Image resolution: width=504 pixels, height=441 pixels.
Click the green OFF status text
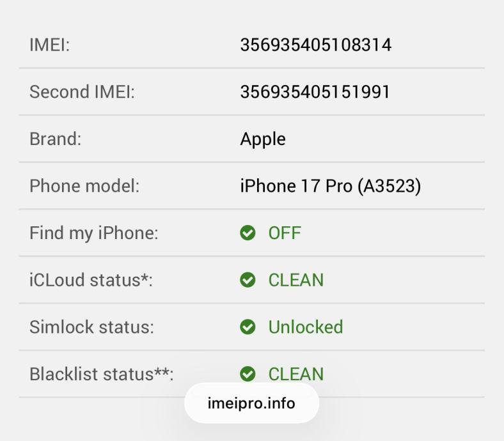[x=285, y=233]
